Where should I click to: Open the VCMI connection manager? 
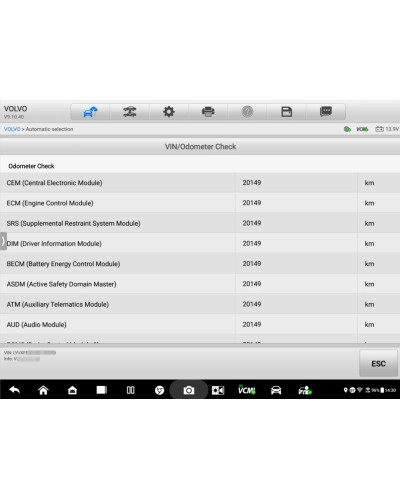pyautogui.click(x=247, y=390)
